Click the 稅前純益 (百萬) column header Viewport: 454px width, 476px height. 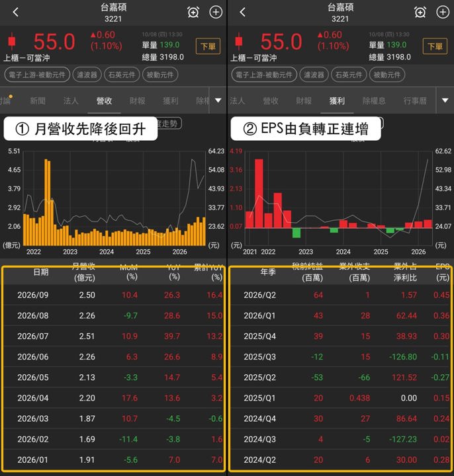(x=308, y=272)
